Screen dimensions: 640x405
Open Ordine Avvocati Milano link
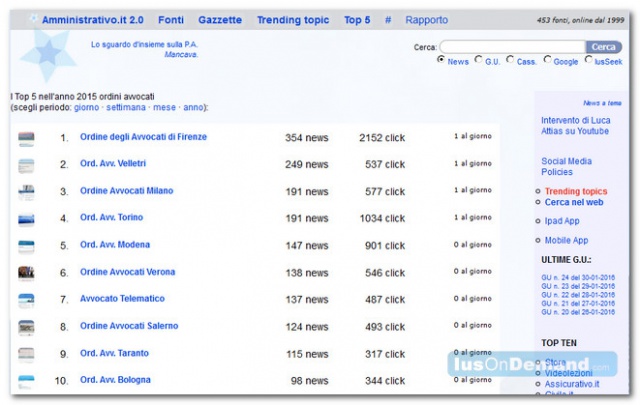click(x=127, y=191)
